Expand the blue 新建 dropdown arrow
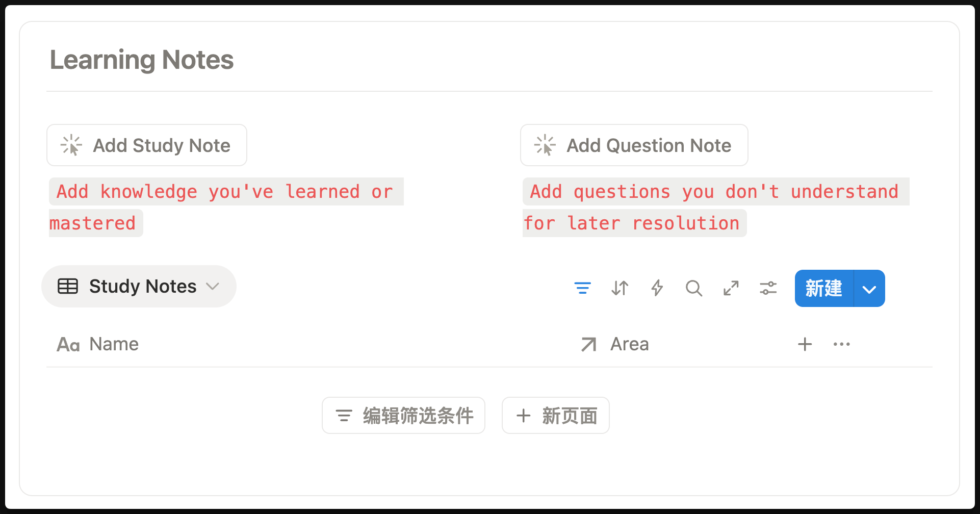This screenshot has height=514, width=980. pos(869,289)
